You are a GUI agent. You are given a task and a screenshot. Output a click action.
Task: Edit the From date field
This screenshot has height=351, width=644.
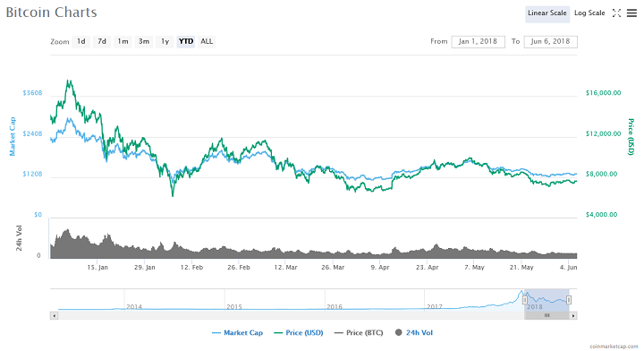click(478, 41)
